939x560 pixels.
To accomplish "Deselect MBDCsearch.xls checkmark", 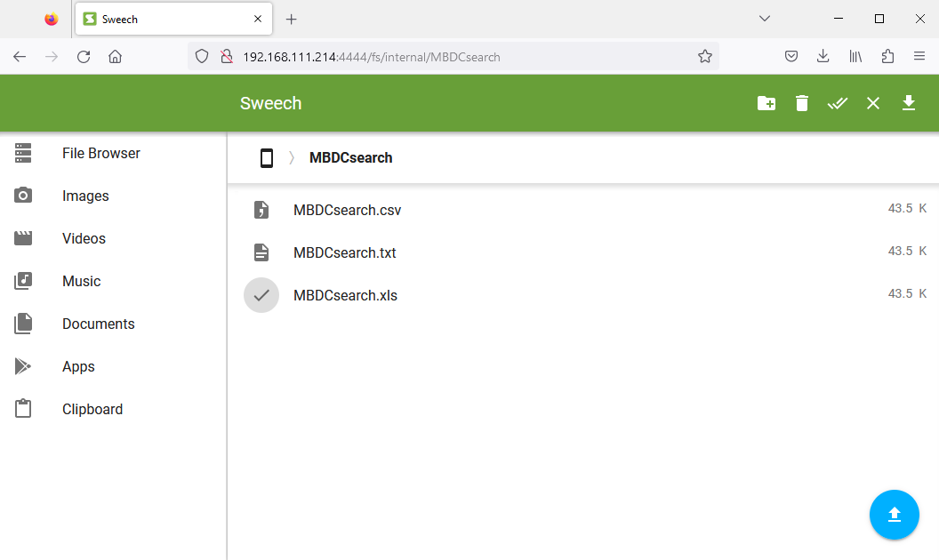I will (x=261, y=295).
